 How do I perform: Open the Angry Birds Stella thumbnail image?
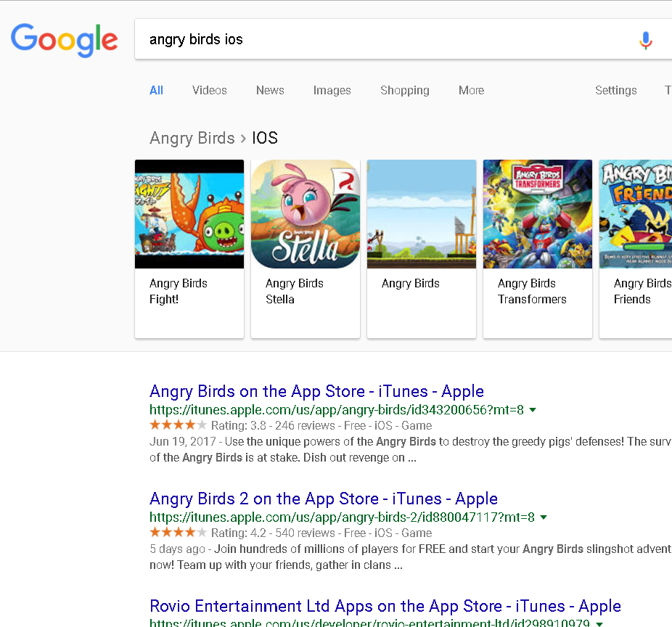(x=306, y=214)
